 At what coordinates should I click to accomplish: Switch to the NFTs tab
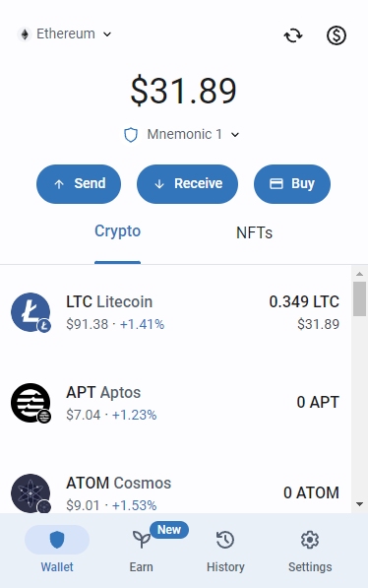coord(254,232)
